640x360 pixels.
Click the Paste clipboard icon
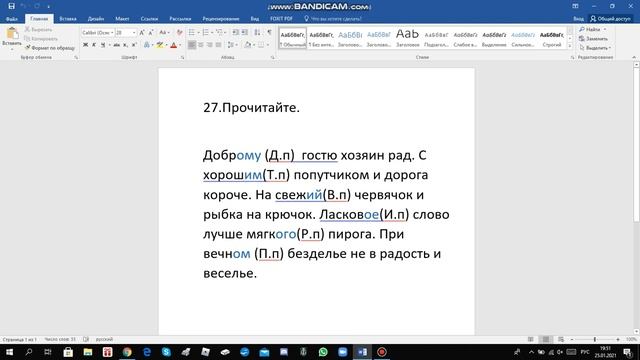[12, 33]
